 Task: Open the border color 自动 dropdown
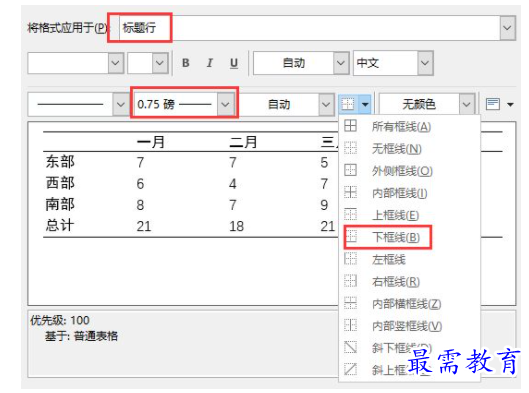click(x=326, y=104)
